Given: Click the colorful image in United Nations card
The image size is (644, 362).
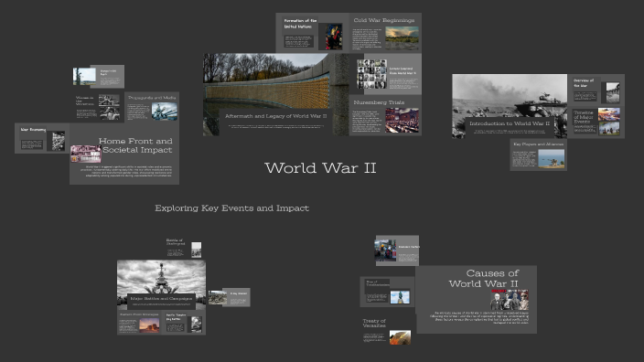Looking at the screenshot, I should (334, 37).
